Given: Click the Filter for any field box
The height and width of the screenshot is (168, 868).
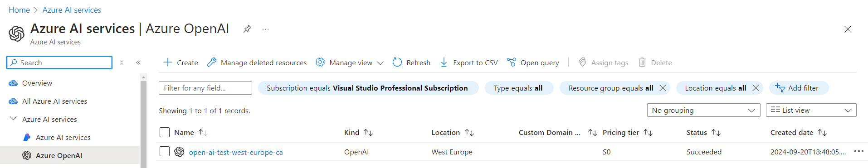Looking at the screenshot, I should click(205, 88).
